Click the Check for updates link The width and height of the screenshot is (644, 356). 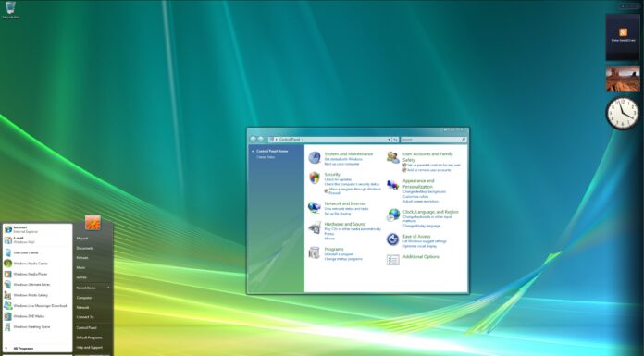[338, 179]
